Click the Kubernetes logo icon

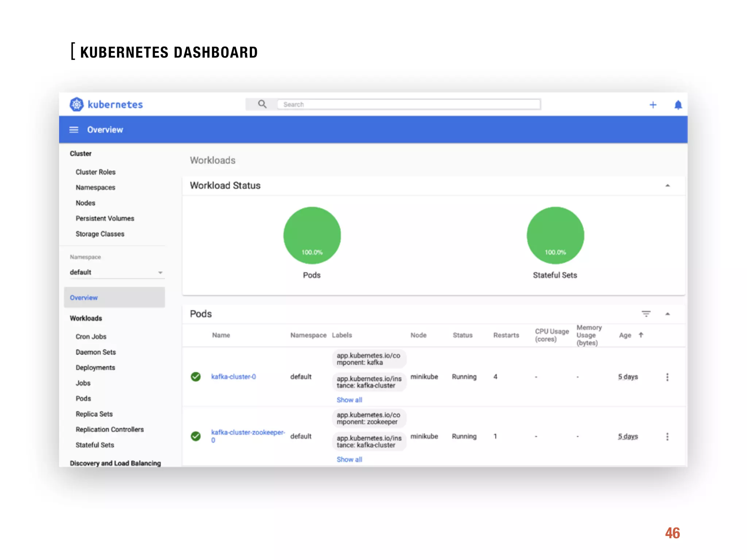pos(77,105)
